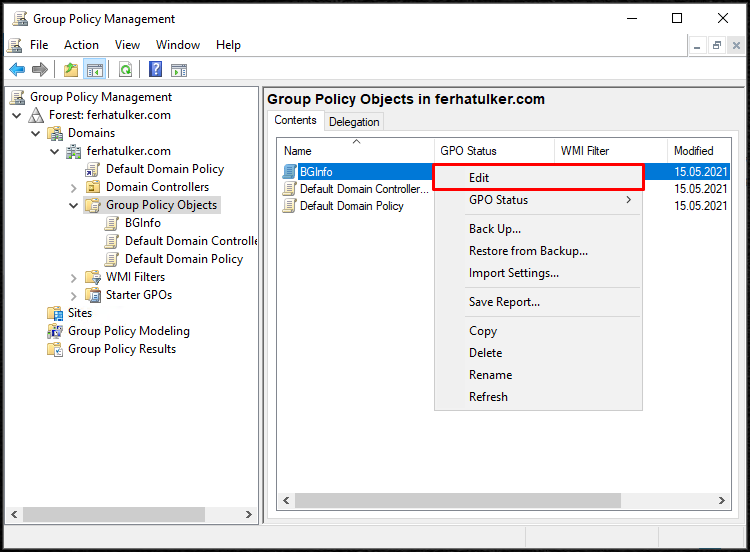Open the blue Help toolbar icon
The height and width of the screenshot is (552, 750).
click(155, 70)
